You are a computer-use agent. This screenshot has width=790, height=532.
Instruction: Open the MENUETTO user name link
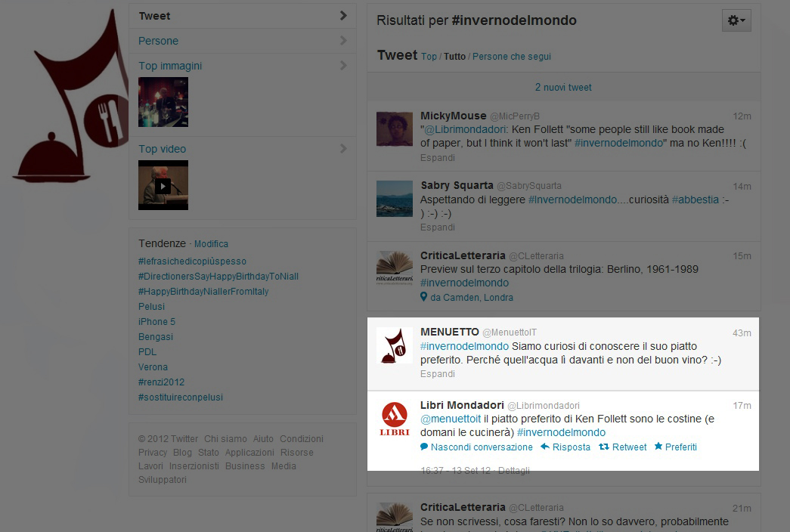pos(449,332)
